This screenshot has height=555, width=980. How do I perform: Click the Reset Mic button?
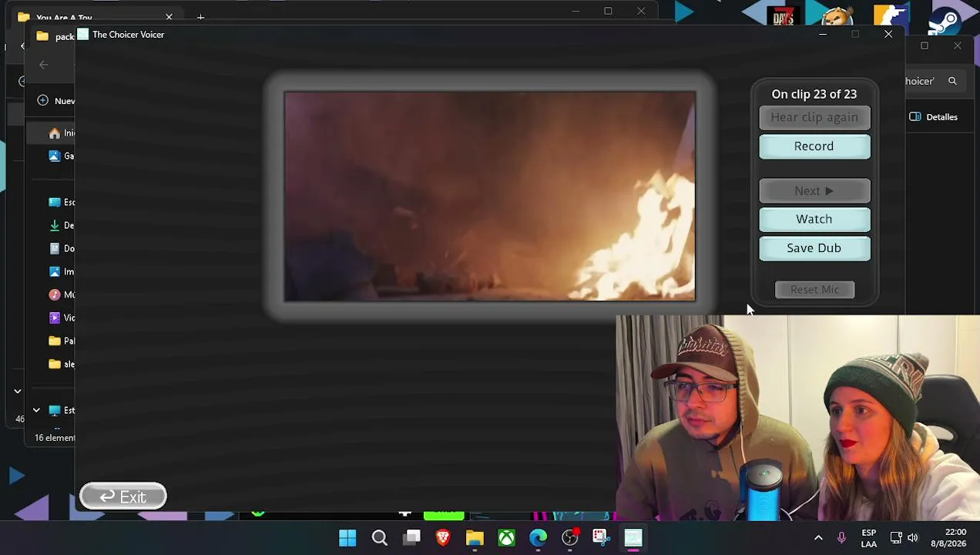814,289
